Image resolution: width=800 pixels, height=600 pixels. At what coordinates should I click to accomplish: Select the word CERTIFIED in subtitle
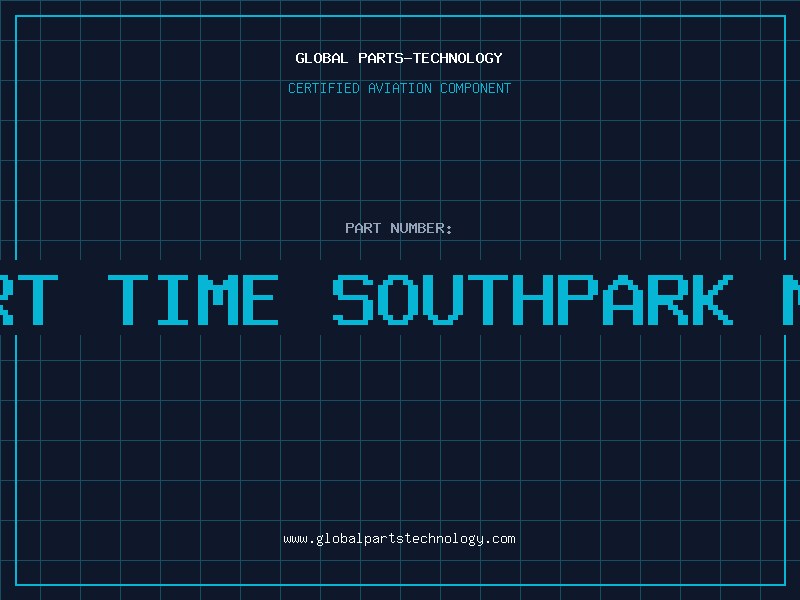[324, 88]
